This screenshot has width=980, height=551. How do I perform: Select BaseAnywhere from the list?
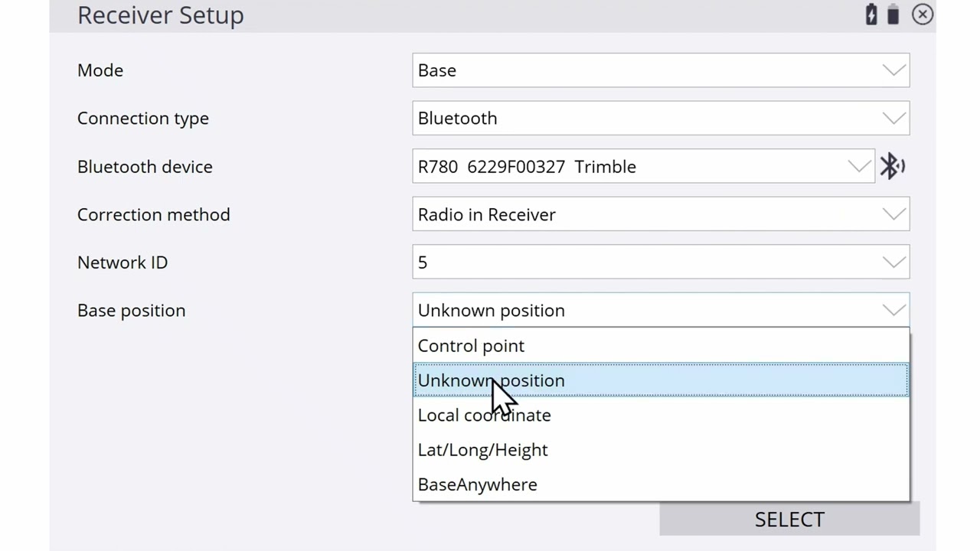click(661, 484)
